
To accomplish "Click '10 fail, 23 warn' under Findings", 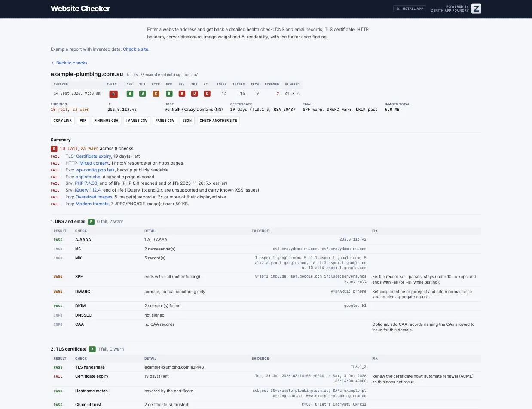I will coord(70,110).
